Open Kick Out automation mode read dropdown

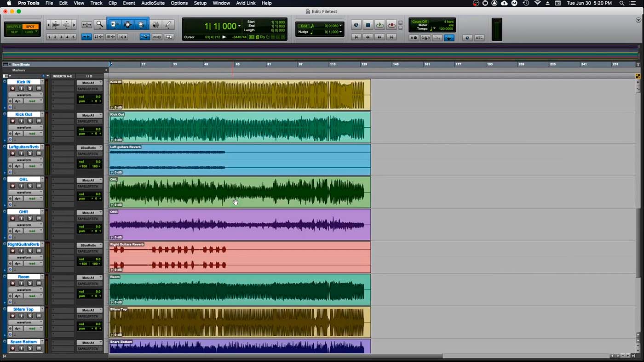coord(33,133)
